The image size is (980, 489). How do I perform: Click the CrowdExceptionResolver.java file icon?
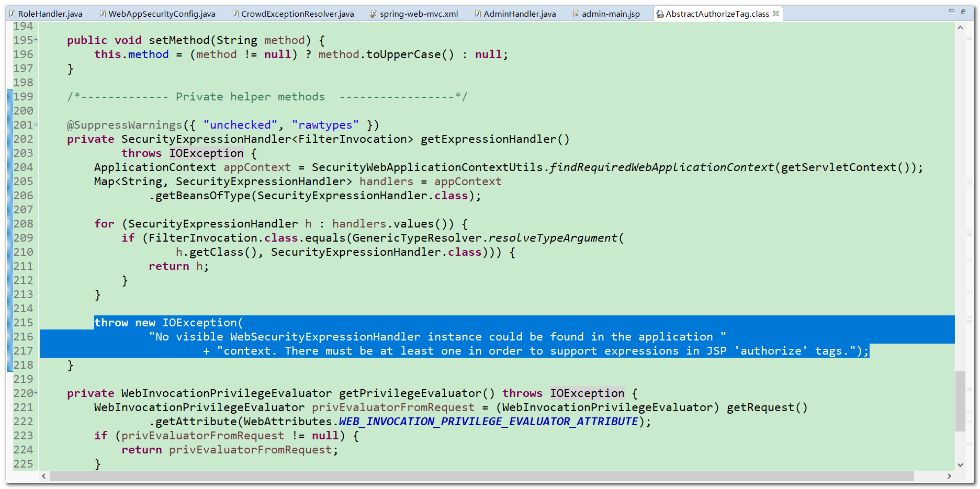[x=236, y=14]
